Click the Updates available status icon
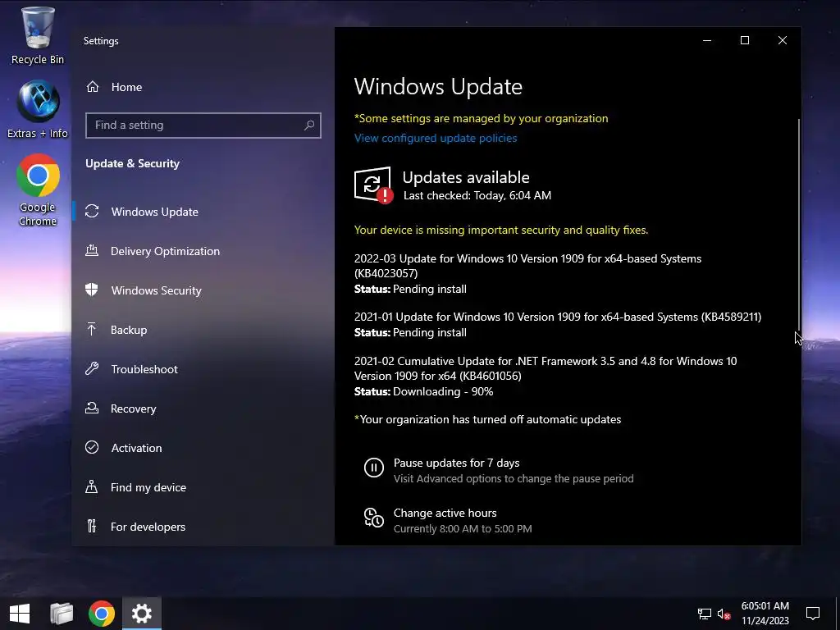The width and height of the screenshot is (840, 630). [x=373, y=185]
